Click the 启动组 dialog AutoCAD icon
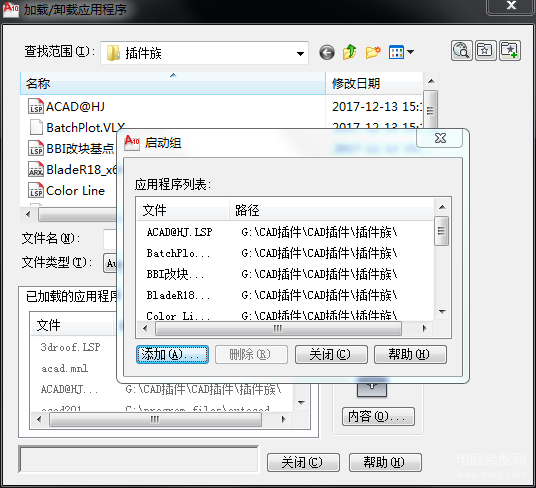536x488 pixels. click(132, 142)
